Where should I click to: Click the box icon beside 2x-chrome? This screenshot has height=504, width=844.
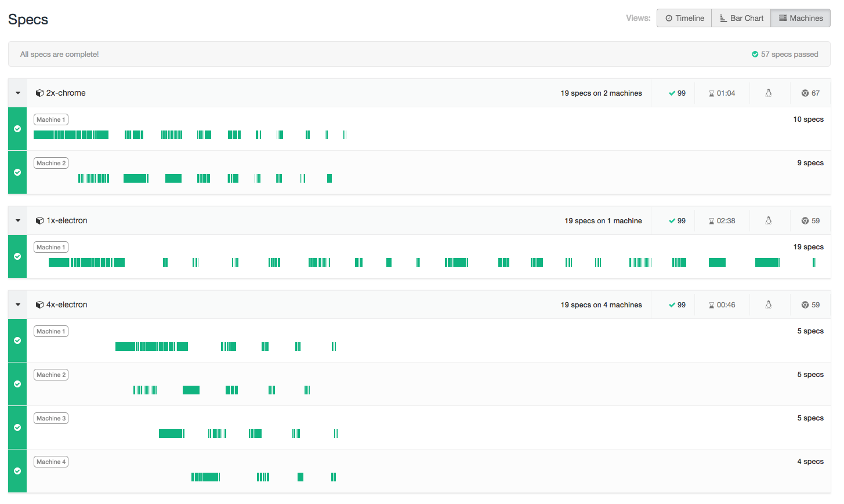click(x=39, y=93)
